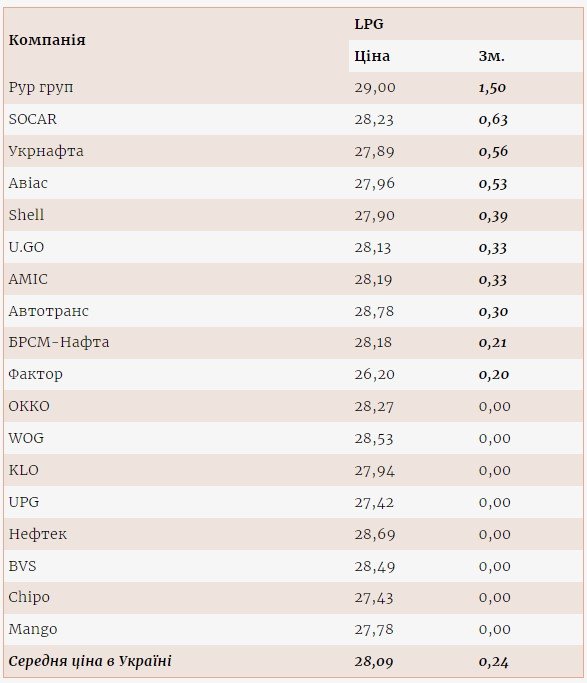The width and height of the screenshot is (587, 683).
Task: Click the Зм. column header
Action: (x=492, y=56)
